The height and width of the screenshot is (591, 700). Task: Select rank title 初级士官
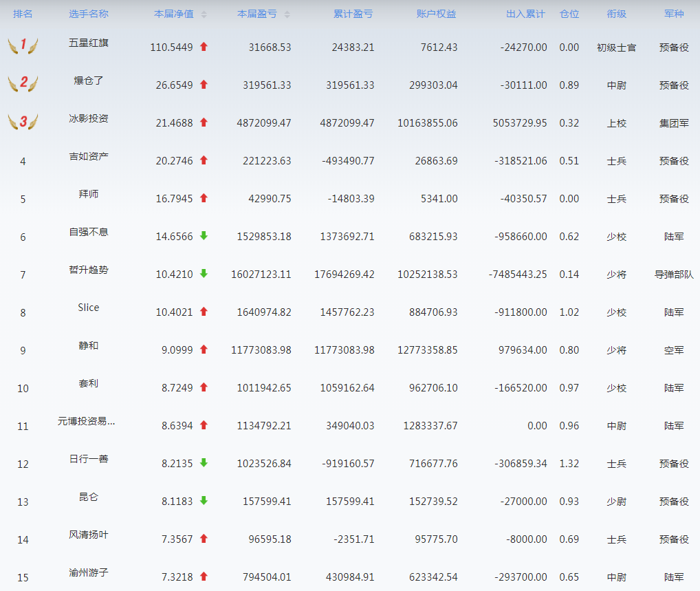coord(617,47)
